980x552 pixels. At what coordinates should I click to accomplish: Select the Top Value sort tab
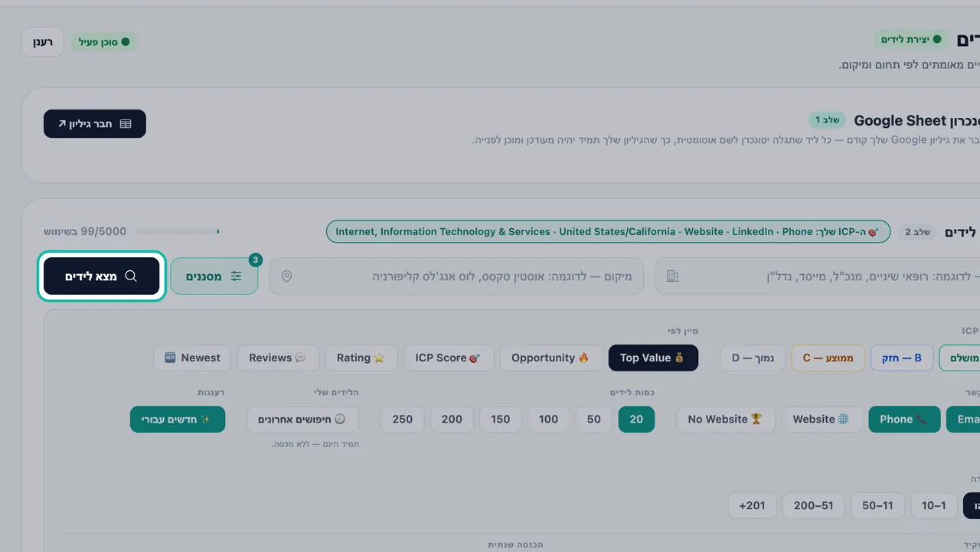653,358
